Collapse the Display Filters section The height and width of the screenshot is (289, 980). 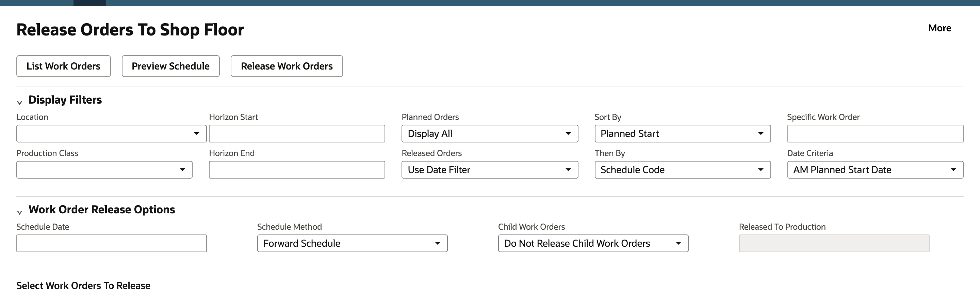19,102
